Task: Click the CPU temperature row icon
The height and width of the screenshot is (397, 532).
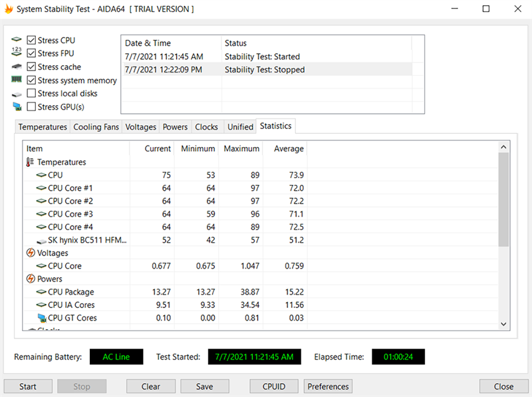Action: 41,175
